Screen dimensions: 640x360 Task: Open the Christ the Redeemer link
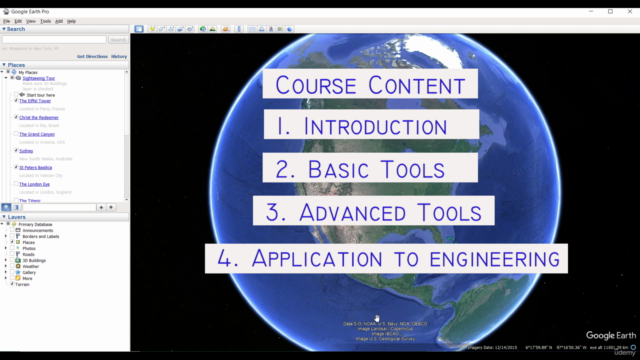point(39,118)
